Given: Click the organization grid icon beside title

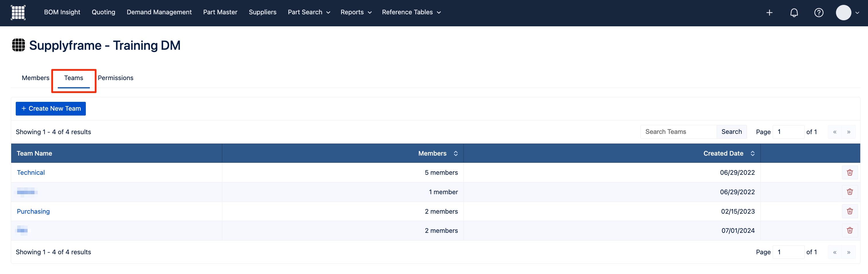Looking at the screenshot, I should 19,45.
